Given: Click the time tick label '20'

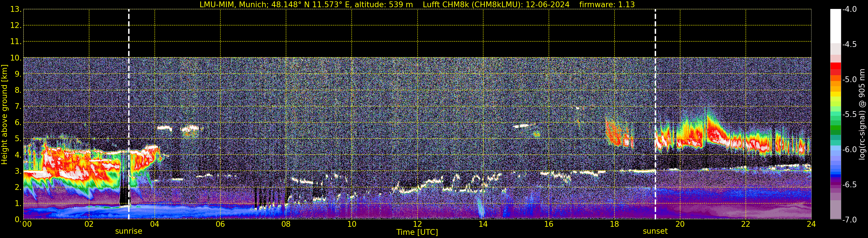Looking at the screenshot, I should click(x=680, y=224).
